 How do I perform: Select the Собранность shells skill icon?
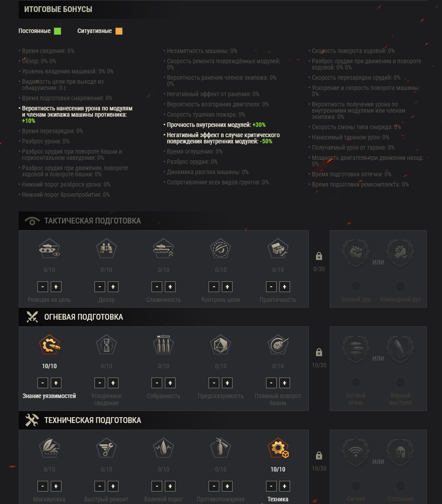click(x=164, y=345)
